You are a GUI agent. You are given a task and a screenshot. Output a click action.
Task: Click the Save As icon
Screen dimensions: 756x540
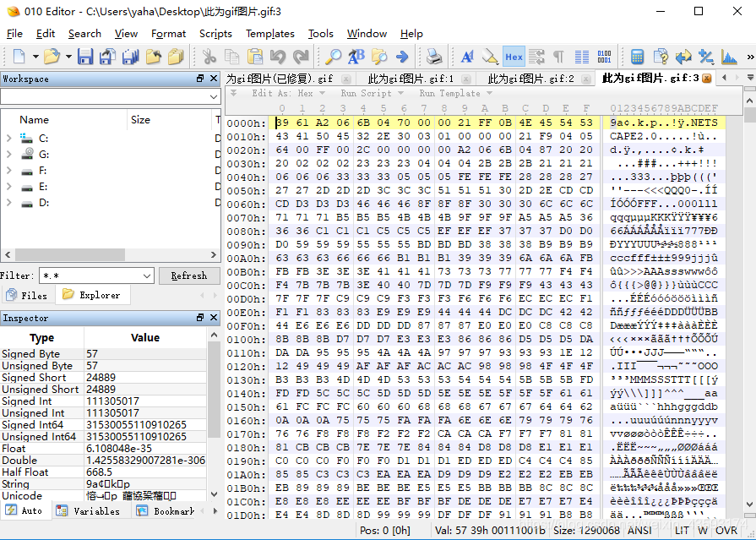pos(107,57)
